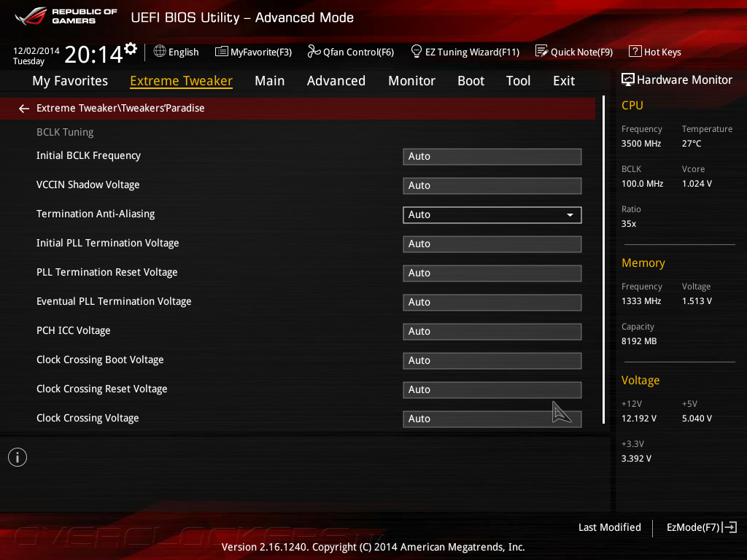
Task: Click the EzMode exit arrow icon
Action: tap(729, 527)
